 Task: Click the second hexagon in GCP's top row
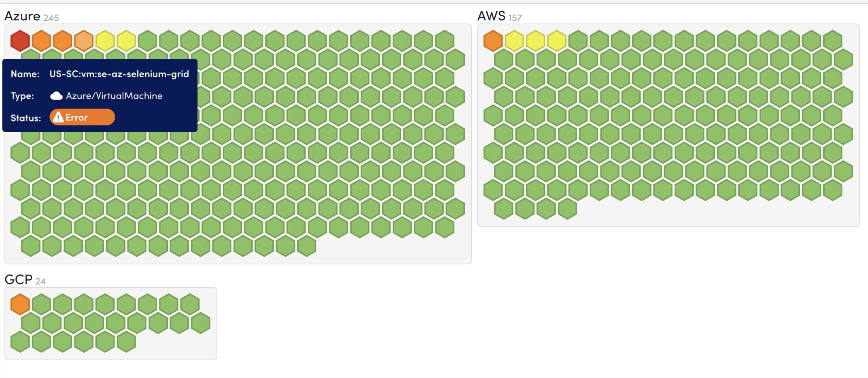click(41, 304)
